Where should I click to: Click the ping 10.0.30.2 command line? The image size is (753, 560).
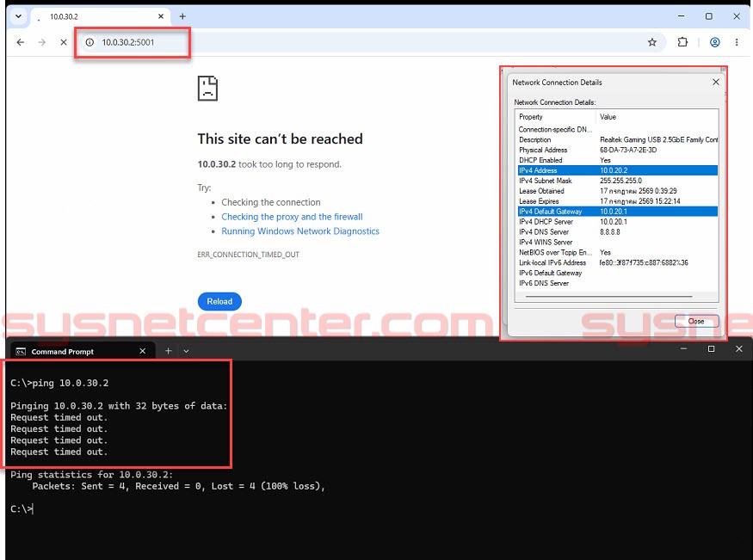[x=59, y=383]
